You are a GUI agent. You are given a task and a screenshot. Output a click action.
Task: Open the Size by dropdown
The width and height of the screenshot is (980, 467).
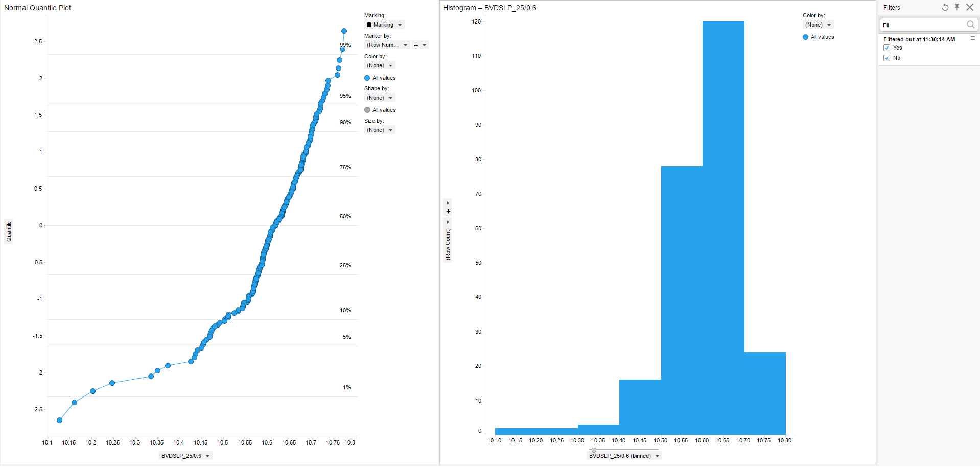point(380,130)
